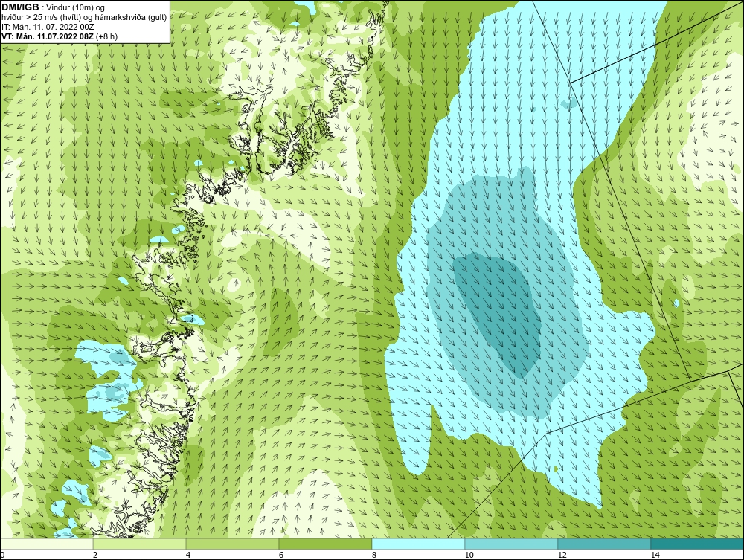Viewport: 744px width, 560px height.
Task: Click the 6–8 m/s dark green legend swatch
Action: point(326,544)
